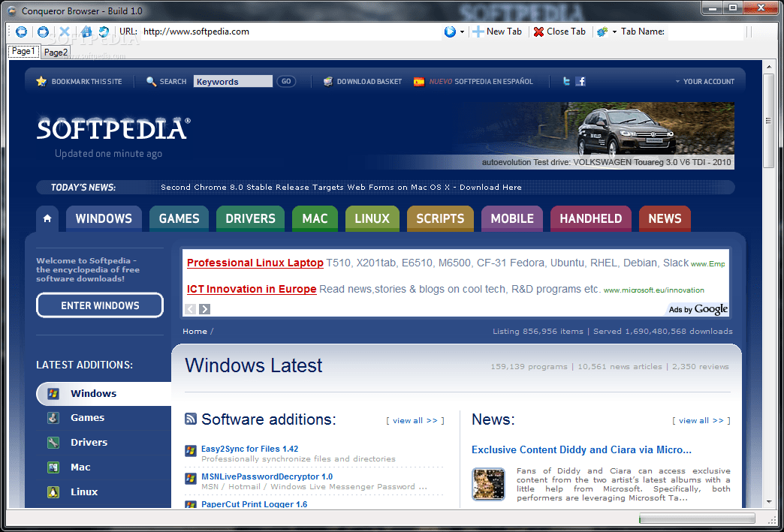Expand the Your Account dropdown
The height and width of the screenshot is (532, 784).
705,82
